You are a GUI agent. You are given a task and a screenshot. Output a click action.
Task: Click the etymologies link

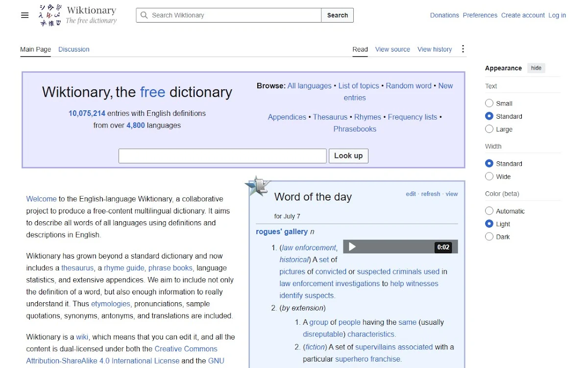point(110,304)
